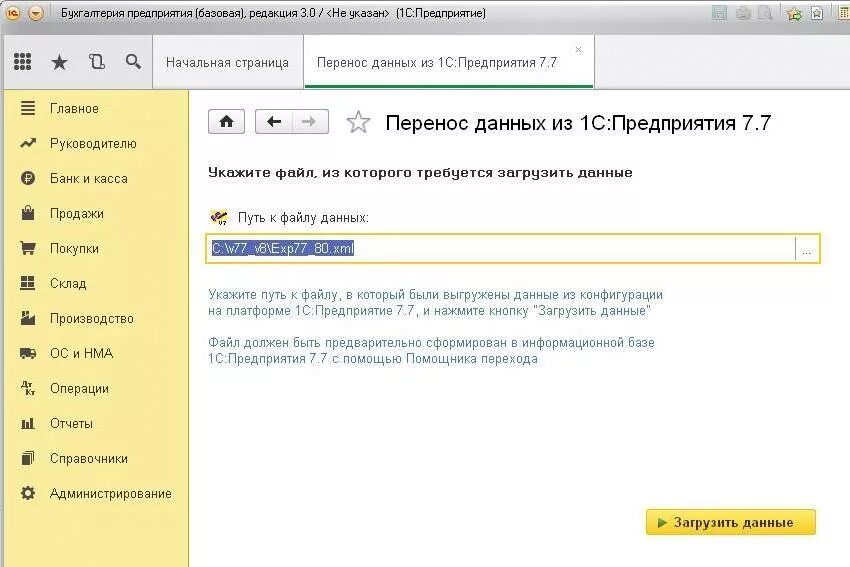The width and height of the screenshot is (850, 567).
Task: Open the Банк и касса section
Action: coord(94,178)
